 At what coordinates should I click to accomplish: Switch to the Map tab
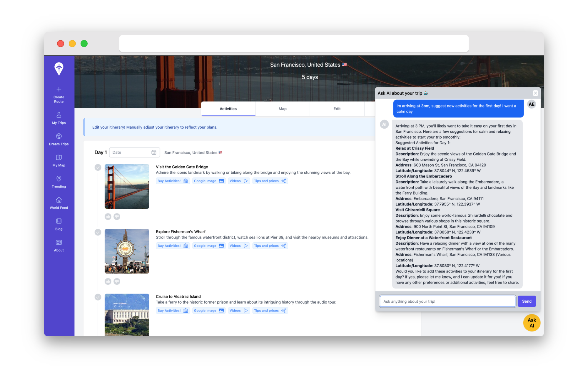283,109
